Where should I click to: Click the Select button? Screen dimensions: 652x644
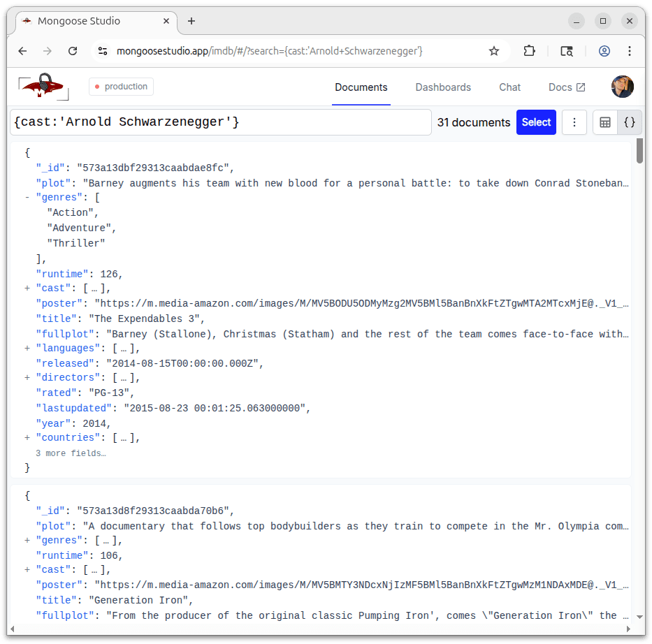(x=536, y=122)
